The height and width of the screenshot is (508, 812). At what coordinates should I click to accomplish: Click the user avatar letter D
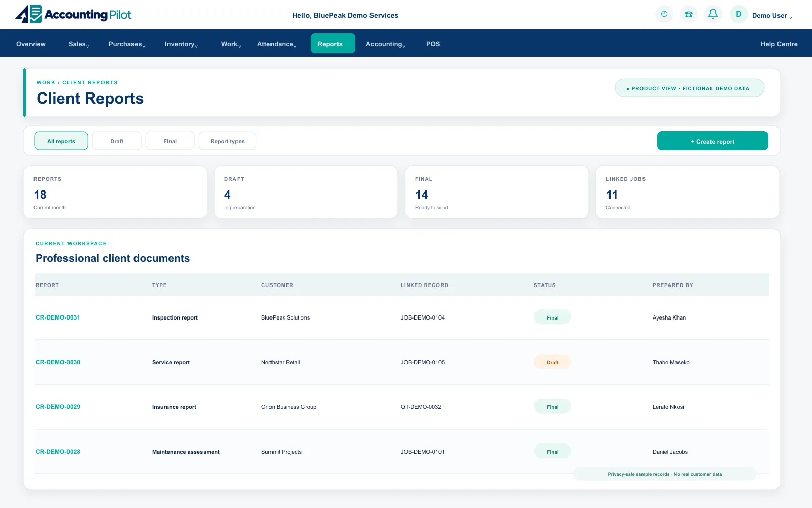pyautogui.click(x=739, y=14)
